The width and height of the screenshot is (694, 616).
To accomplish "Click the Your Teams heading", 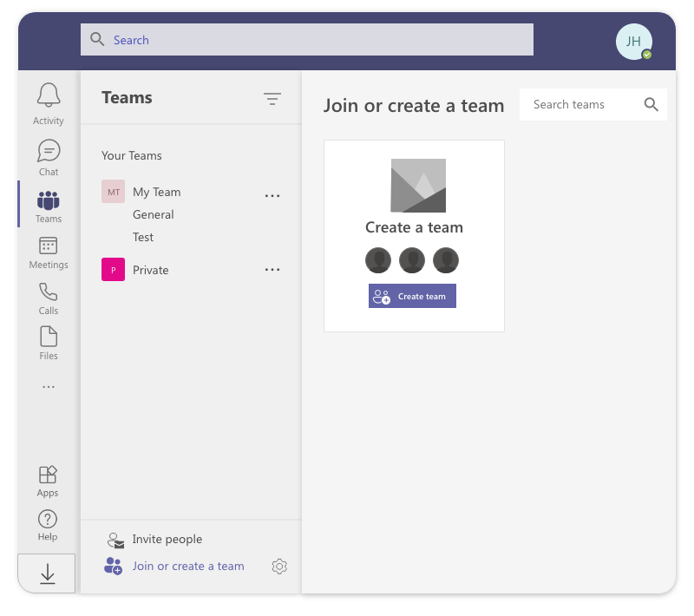I will [x=132, y=156].
